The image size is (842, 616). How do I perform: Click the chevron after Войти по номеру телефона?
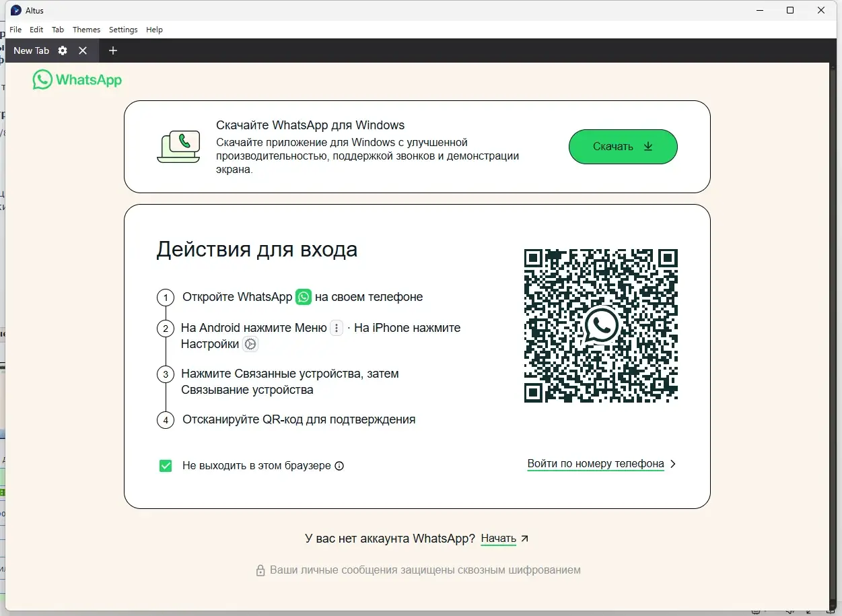point(673,464)
